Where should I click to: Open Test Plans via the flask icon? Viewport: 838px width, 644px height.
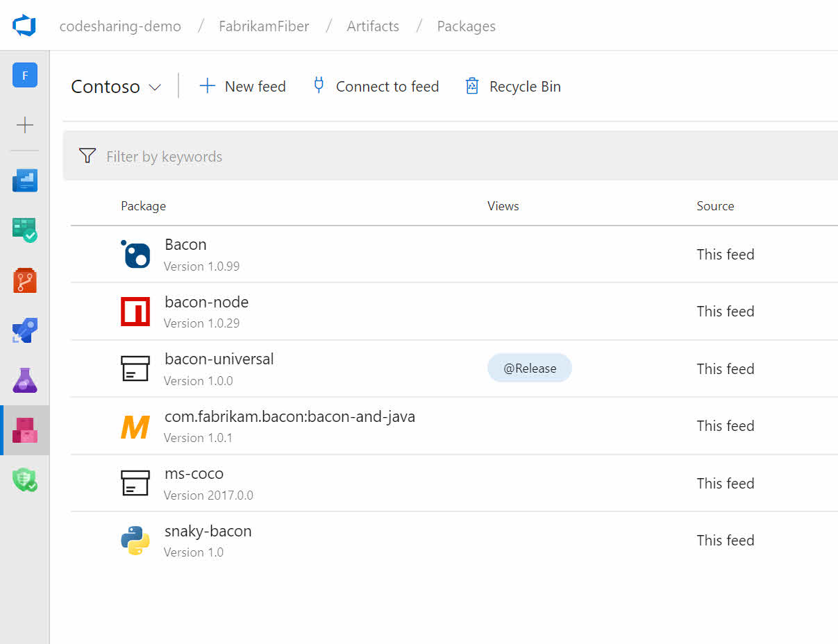coord(25,380)
